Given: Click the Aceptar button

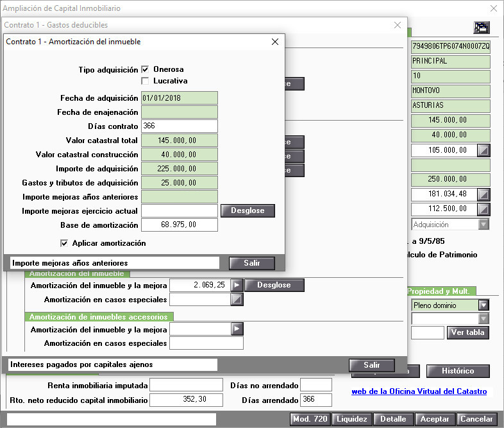Looking at the screenshot, I should point(435,419).
